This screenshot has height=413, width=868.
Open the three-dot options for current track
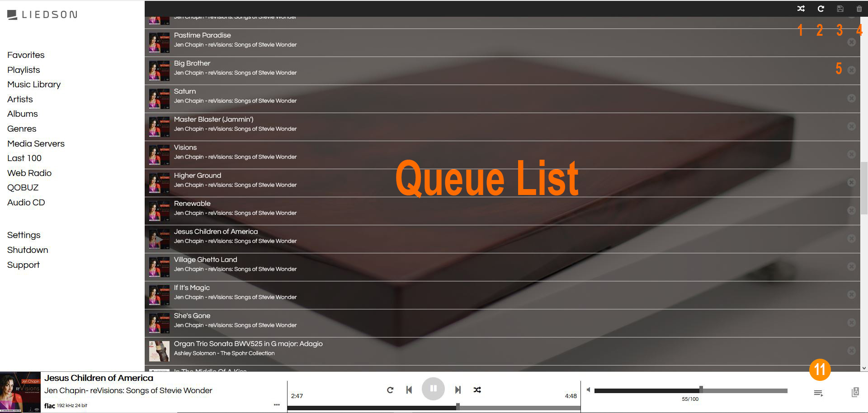coord(277,405)
